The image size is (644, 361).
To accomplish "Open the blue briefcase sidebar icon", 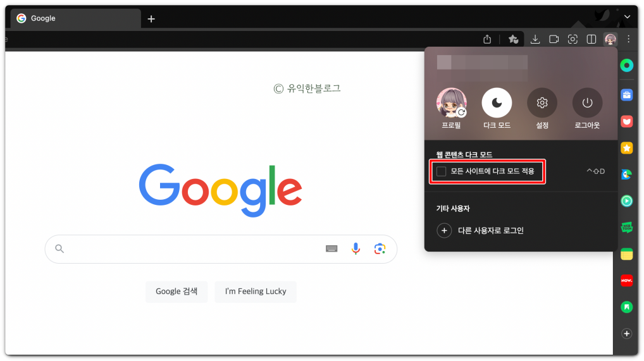I will [x=627, y=95].
